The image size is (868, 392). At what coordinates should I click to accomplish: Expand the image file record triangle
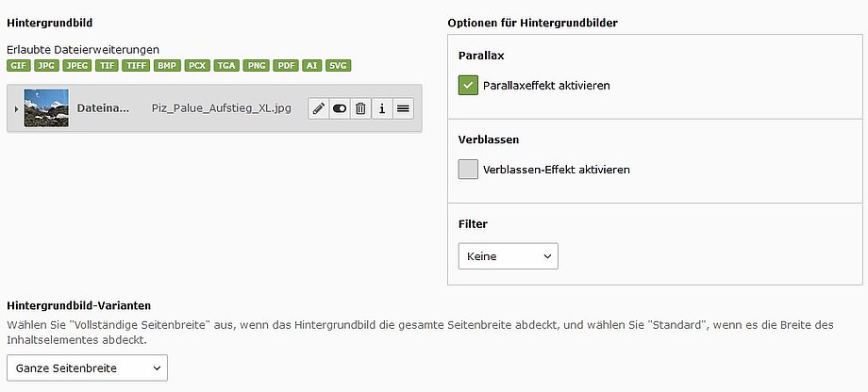click(15, 109)
